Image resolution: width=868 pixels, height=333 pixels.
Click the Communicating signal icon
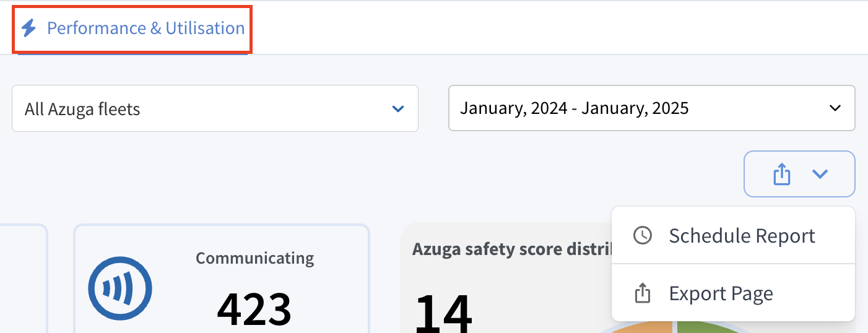pyautogui.click(x=120, y=289)
